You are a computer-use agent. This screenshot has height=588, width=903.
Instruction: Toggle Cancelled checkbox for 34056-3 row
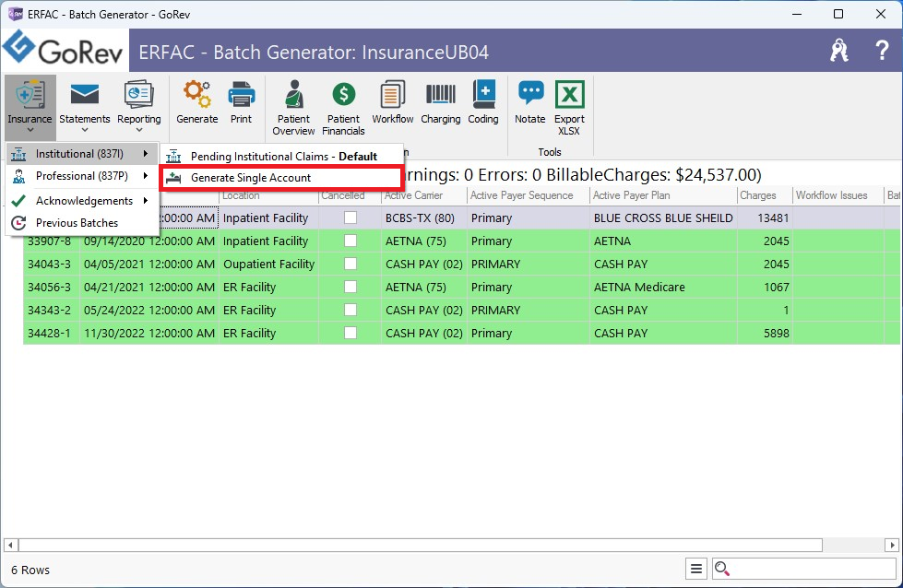[351, 287]
